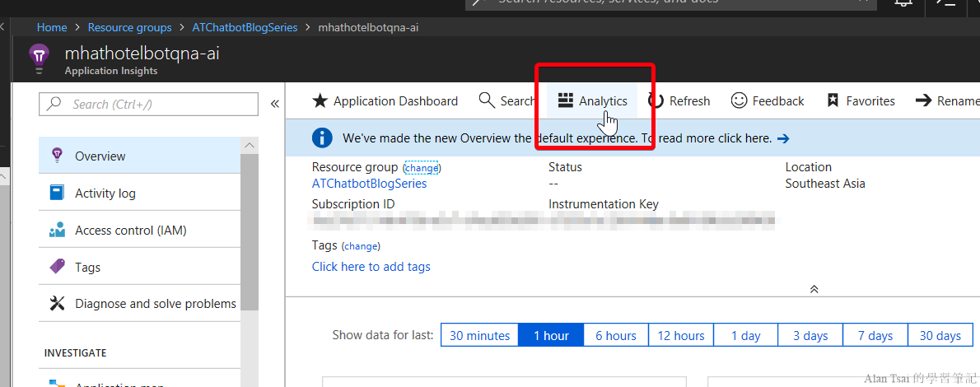Click the info icon in the banner
The height and width of the screenshot is (387, 980).
[322, 138]
